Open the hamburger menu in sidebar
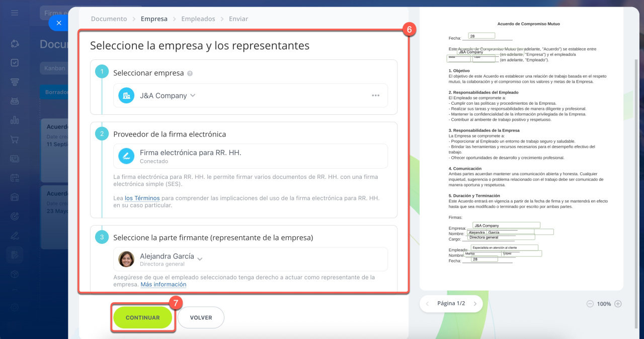 15,13
